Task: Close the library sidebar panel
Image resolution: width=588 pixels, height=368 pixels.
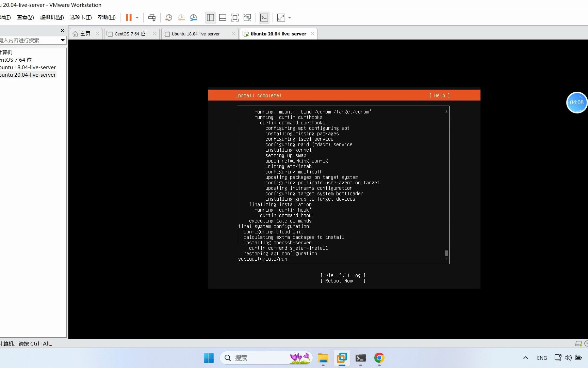Action: pyautogui.click(x=62, y=30)
